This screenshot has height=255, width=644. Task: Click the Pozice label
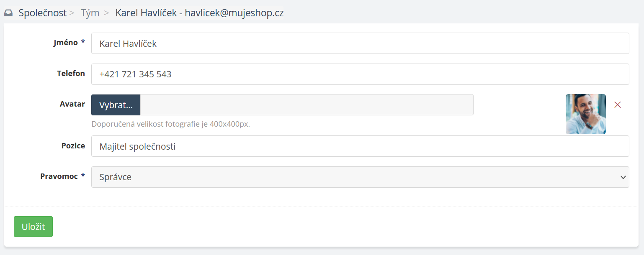tap(73, 146)
